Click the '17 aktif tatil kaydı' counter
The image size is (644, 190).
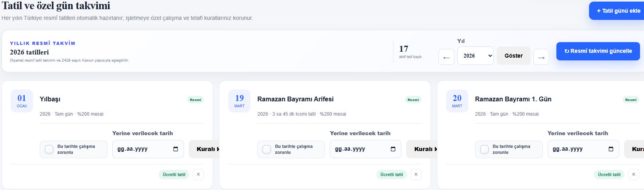[410, 52]
